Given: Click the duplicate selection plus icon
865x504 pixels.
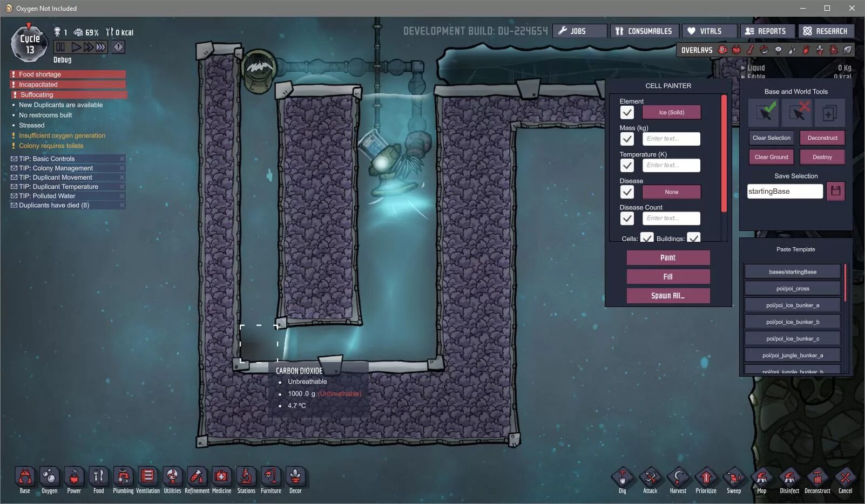Looking at the screenshot, I should point(829,112).
